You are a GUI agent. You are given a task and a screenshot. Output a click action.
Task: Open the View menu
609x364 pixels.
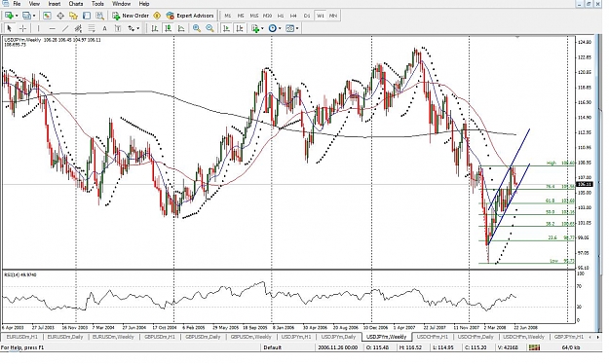(x=34, y=4)
